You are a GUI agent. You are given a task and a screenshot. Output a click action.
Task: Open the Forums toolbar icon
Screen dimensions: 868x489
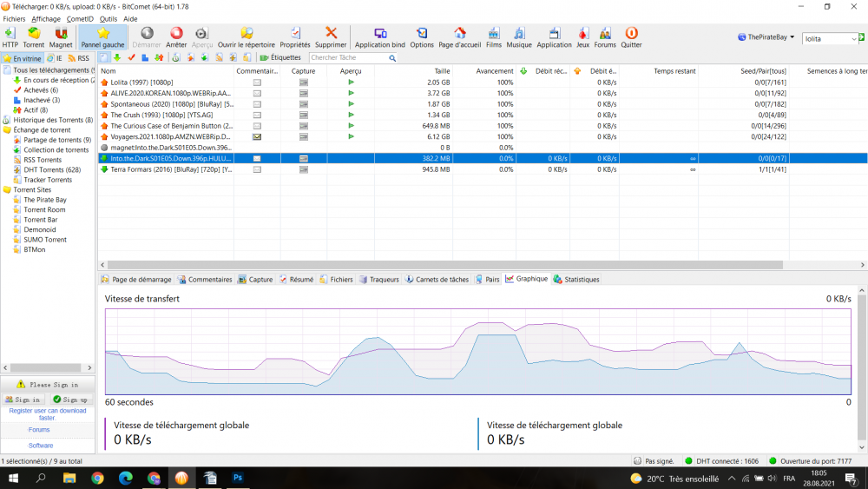604,37
